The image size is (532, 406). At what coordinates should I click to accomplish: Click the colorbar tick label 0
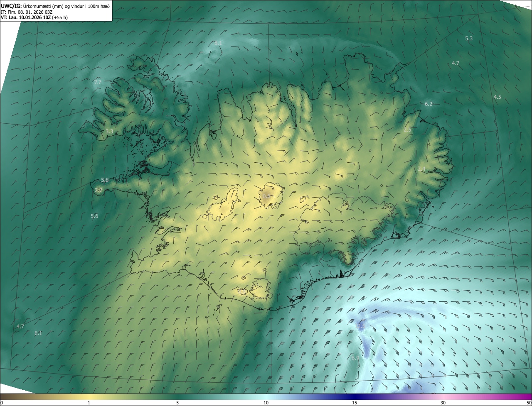[2, 403]
